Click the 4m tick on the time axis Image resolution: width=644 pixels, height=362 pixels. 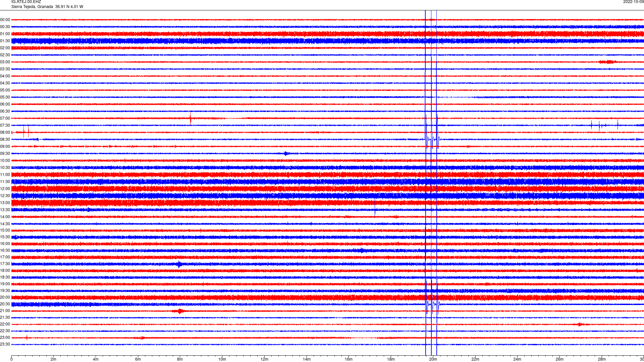pos(96,359)
